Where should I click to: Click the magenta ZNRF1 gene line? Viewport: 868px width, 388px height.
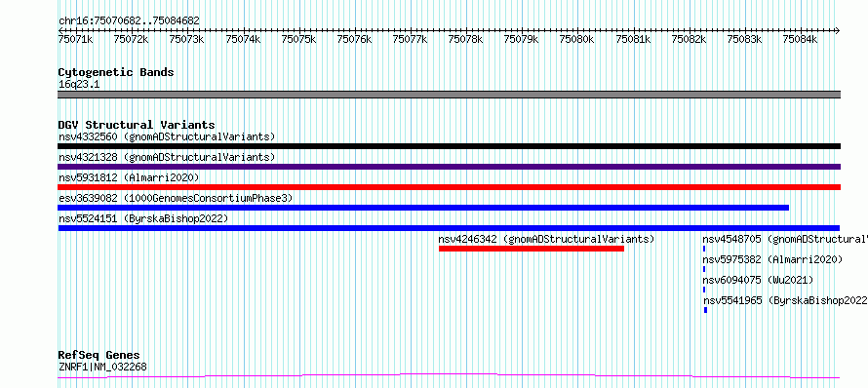[449, 376]
